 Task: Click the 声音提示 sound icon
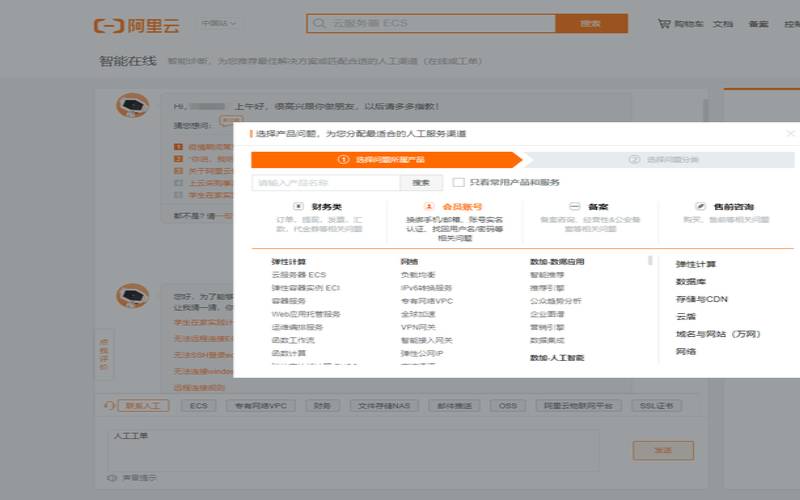112,478
